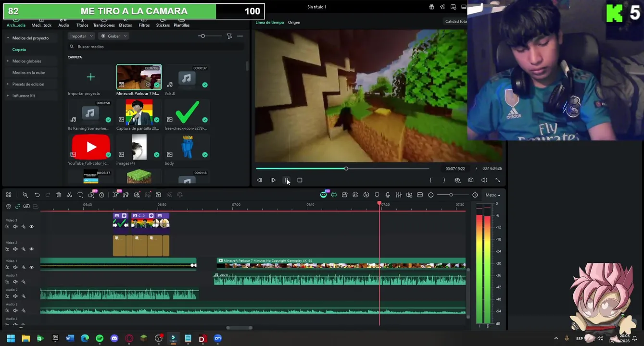Pause playback in the preview
This screenshot has width=644, height=346.
coord(286,180)
